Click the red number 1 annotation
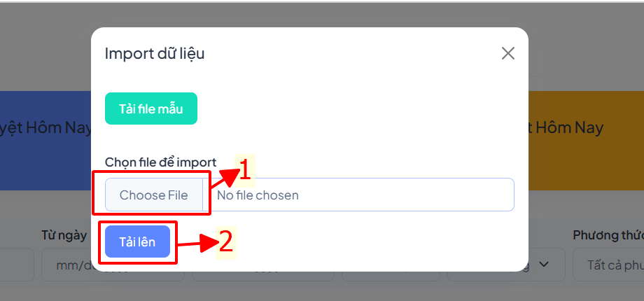644x301 pixels. (244, 170)
